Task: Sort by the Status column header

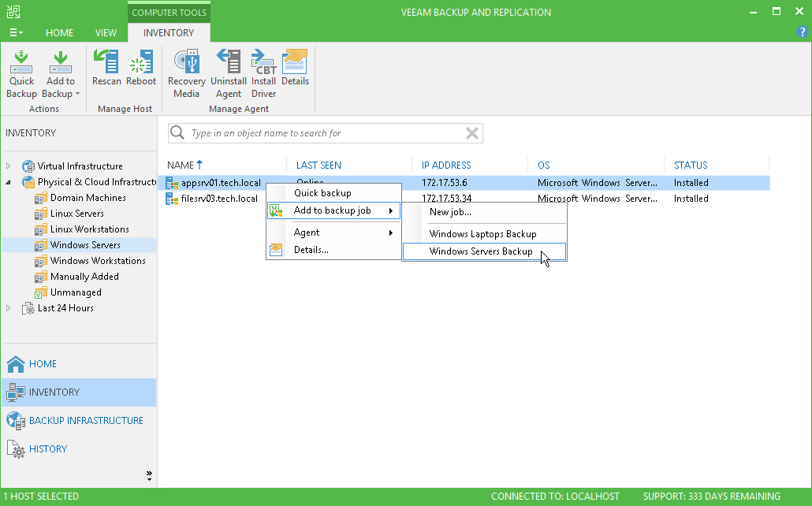Action: [x=691, y=166]
